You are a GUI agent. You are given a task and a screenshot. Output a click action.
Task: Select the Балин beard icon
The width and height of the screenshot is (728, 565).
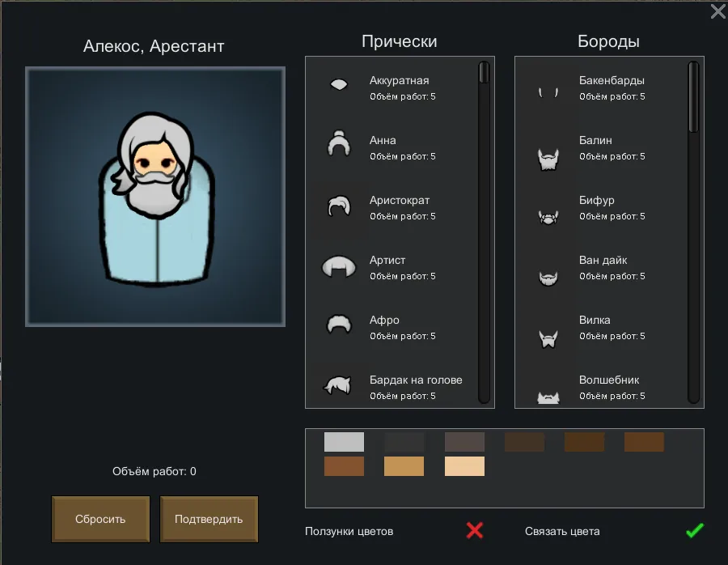pos(548,159)
